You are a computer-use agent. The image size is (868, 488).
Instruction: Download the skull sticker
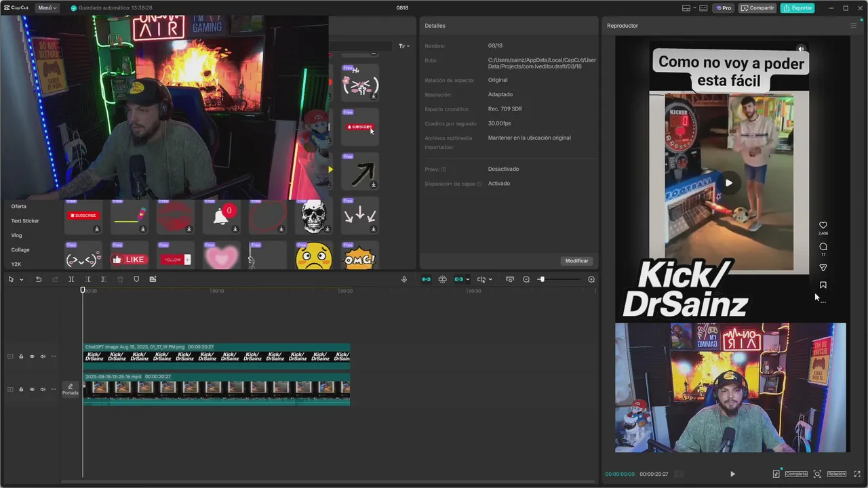click(327, 229)
